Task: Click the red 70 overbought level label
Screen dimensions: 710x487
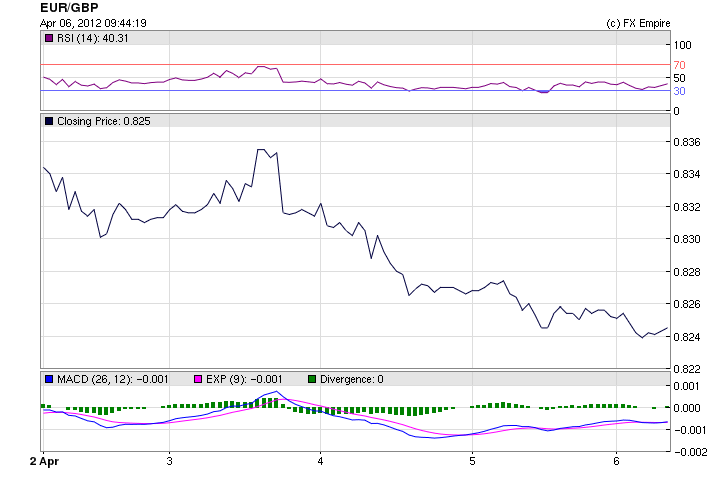Action: (679, 65)
